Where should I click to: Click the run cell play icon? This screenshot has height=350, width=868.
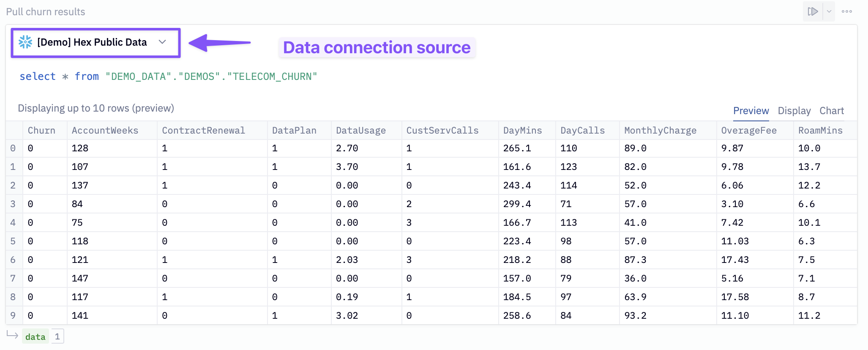812,11
